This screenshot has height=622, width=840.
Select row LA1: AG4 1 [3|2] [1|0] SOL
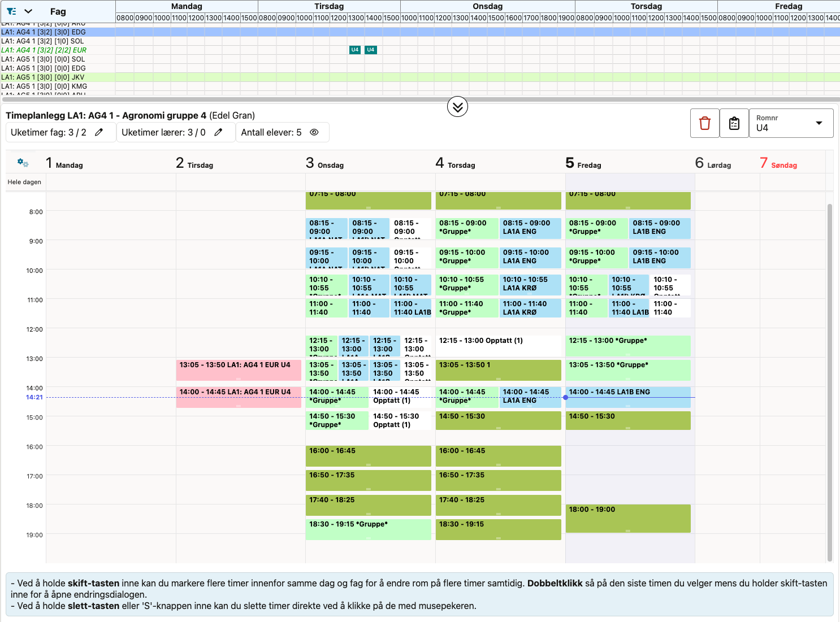point(420,41)
